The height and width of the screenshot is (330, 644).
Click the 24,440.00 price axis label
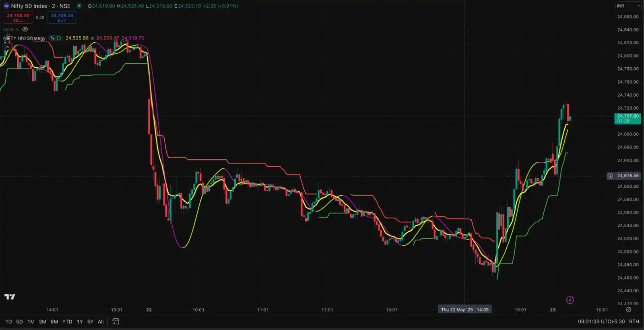click(x=628, y=291)
